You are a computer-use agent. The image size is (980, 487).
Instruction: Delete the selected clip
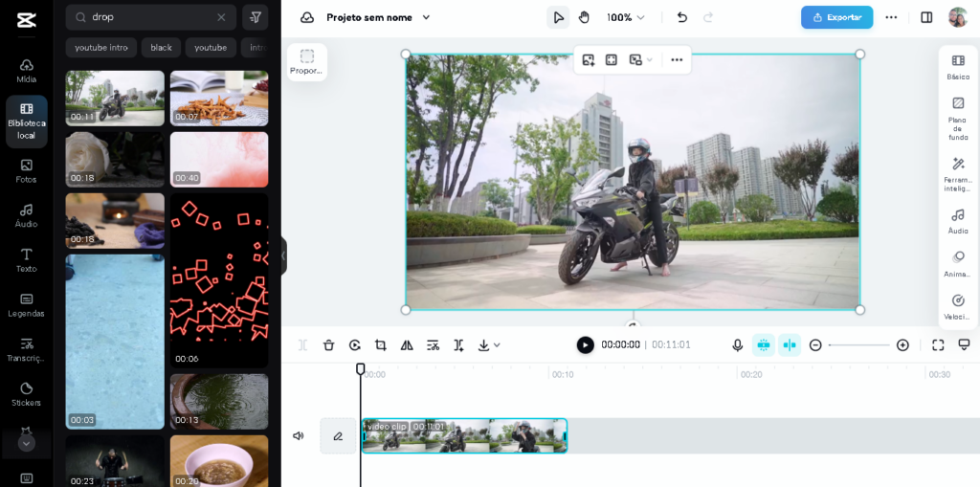(x=329, y=345)
